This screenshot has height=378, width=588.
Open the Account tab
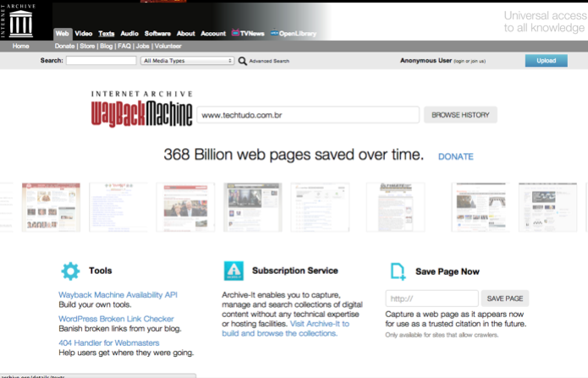213,33
